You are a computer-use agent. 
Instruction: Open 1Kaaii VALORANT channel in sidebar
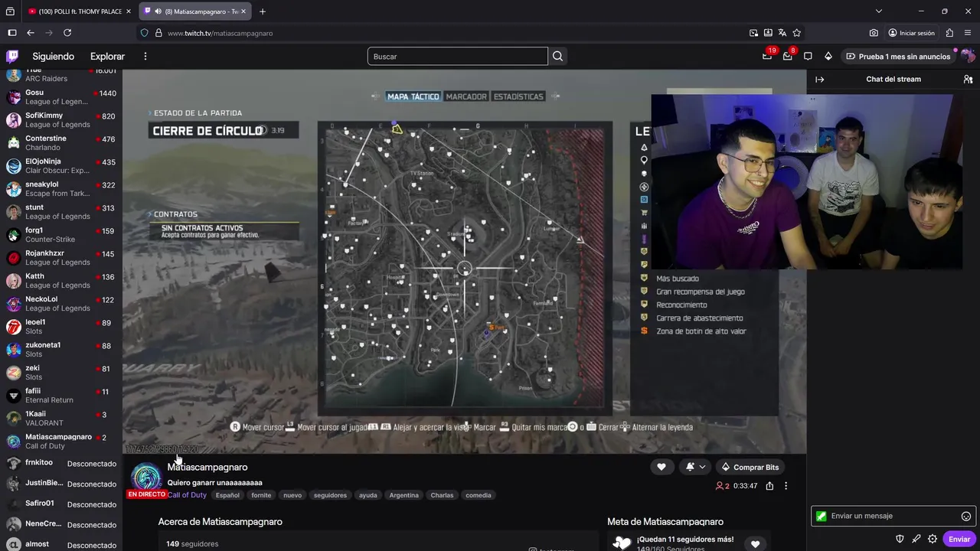61,419
